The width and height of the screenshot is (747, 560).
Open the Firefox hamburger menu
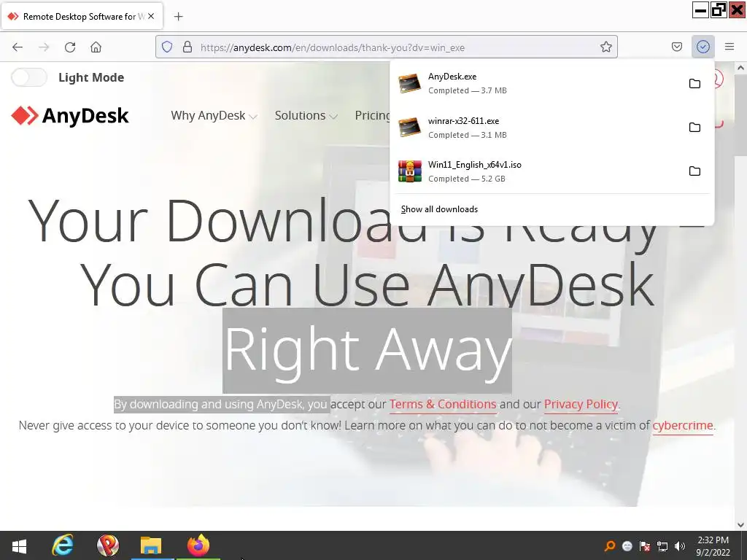(729, 47)
